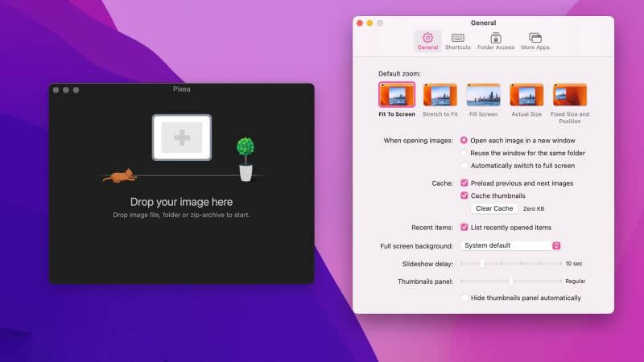The height and width of the screenshot is (362, 644).
Task: Select Fill Screen zoom option
Action: [x=484, y=95]
